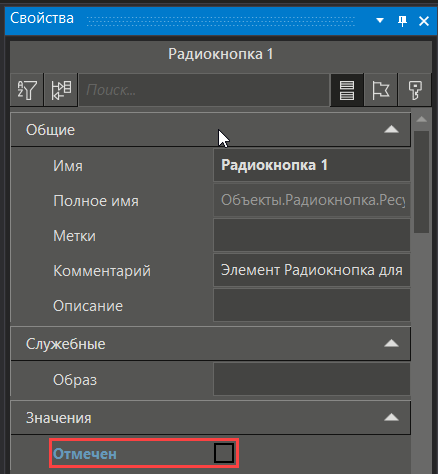Close the Свойства panel
The height and width of the screenshot is (474, 438).
pos(424,21)
